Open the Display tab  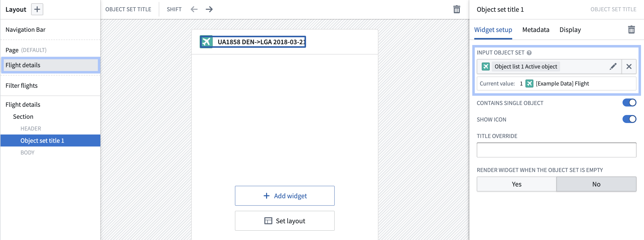click(570, 29)
